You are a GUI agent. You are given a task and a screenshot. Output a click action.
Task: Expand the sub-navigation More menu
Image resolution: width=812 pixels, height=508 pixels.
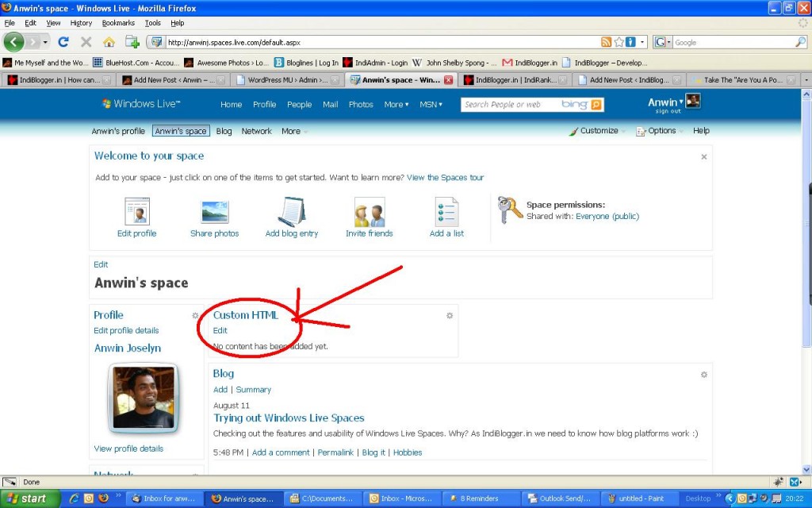point(294,131)
